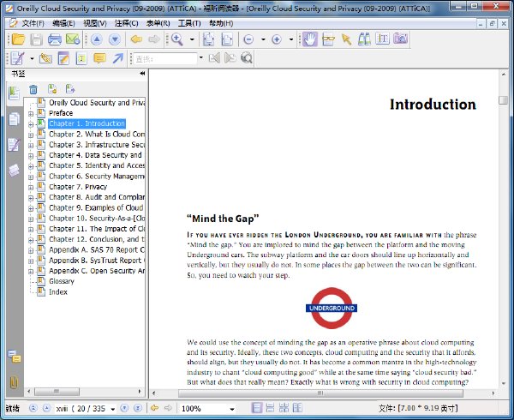The height and width of the screenshot is (420, 514).
Task: Click the Underground roundel image in the page
Action: coord(332,309)
